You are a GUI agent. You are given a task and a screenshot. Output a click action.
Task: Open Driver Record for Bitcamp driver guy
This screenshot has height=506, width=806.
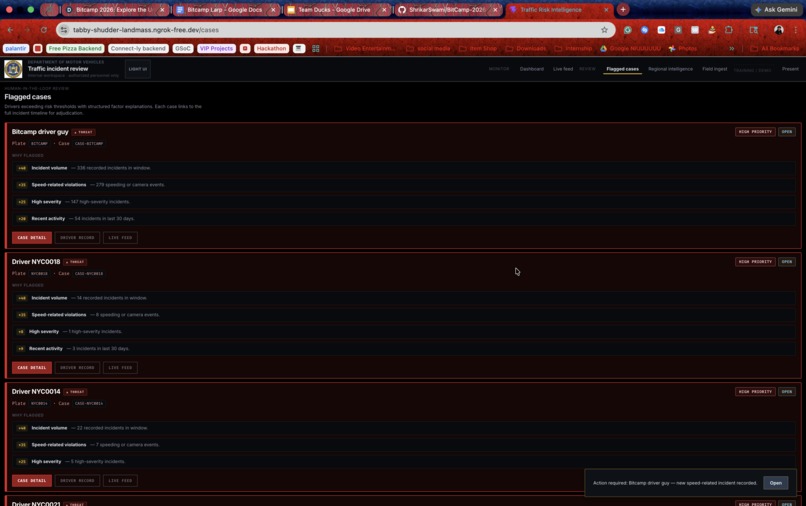click(77, 238)
